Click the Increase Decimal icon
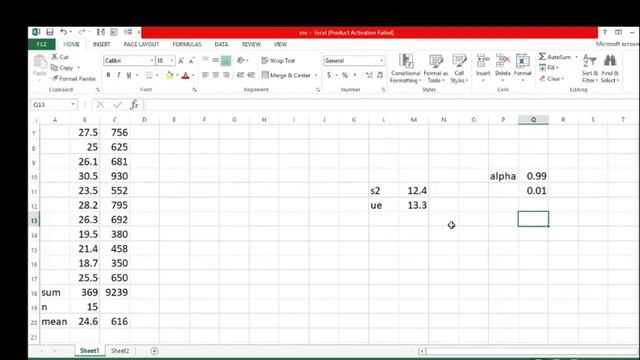 point(369,75)
